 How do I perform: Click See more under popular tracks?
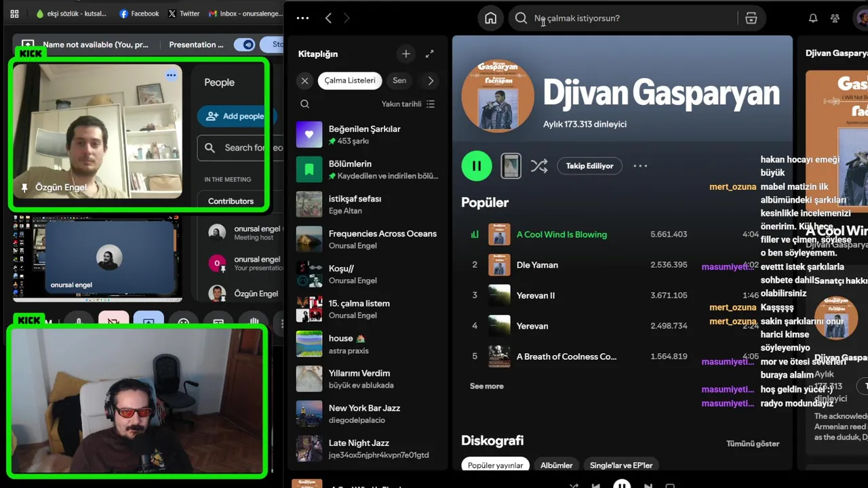(x=486, y=386)
